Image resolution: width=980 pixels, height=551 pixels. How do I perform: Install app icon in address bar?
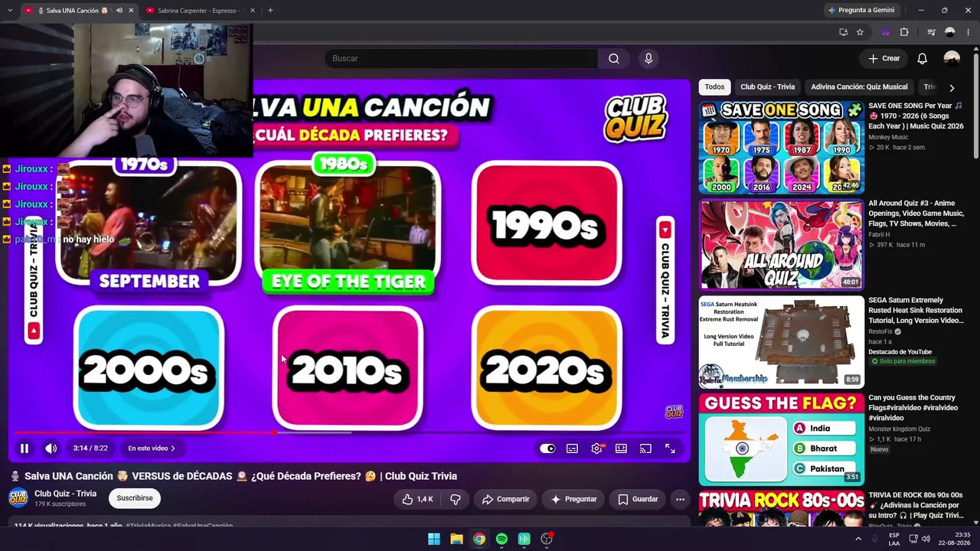coord(843,32)
